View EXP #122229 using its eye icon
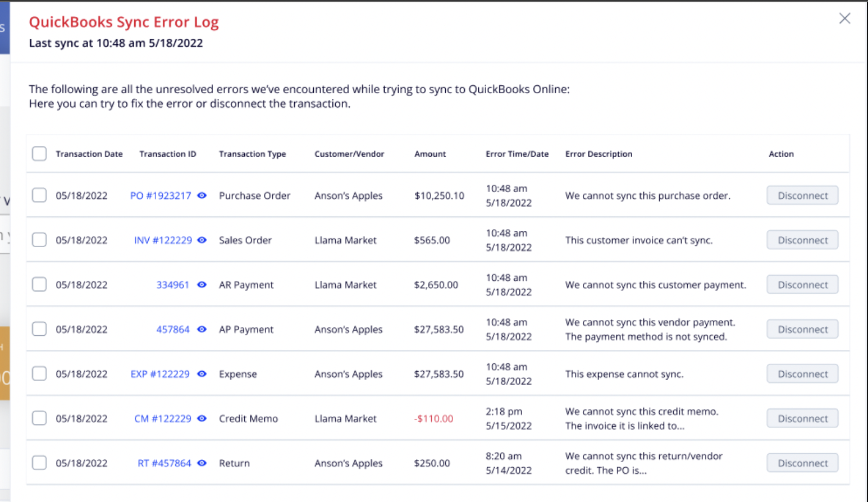Viewport: 868px width, 502px height. coord(202,374)
